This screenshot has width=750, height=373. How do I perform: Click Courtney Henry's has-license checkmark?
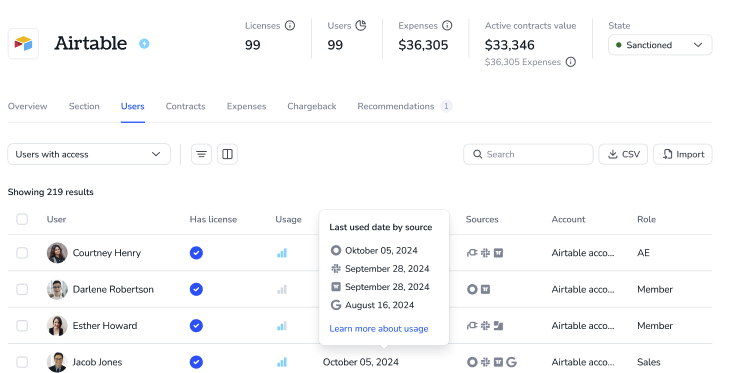pyautogui.click(x=196, y=253)
